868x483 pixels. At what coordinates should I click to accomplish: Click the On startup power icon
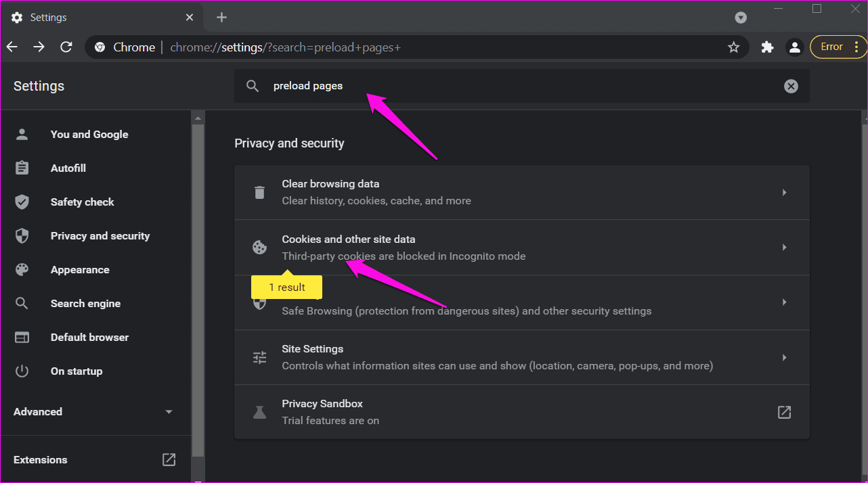coord(22,371)
